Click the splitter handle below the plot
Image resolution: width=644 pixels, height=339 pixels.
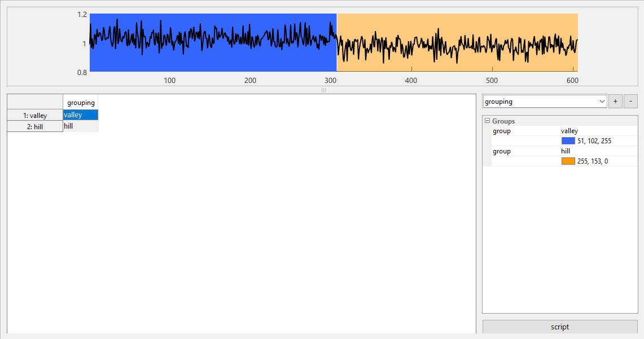[323, 90]
